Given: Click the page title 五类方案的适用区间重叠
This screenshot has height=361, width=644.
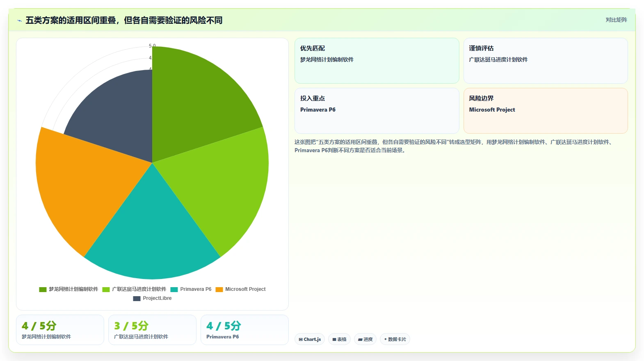Looking at the screenshot, I should [124, 20].
